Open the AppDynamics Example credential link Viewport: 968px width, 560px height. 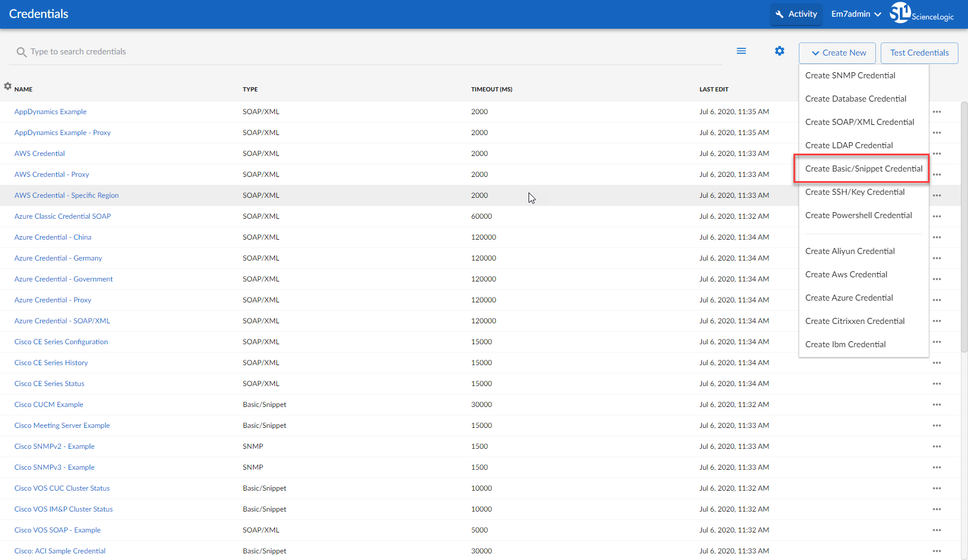click(50, 112)
